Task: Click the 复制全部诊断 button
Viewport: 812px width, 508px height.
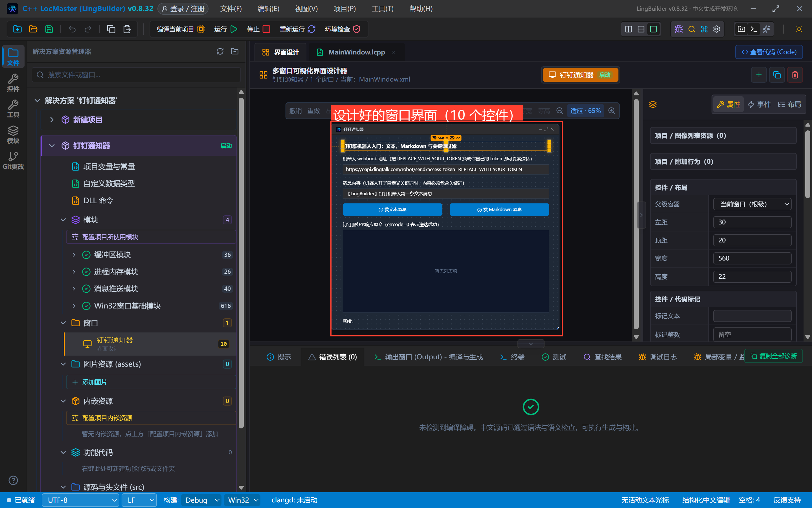Action: [773, 356]
